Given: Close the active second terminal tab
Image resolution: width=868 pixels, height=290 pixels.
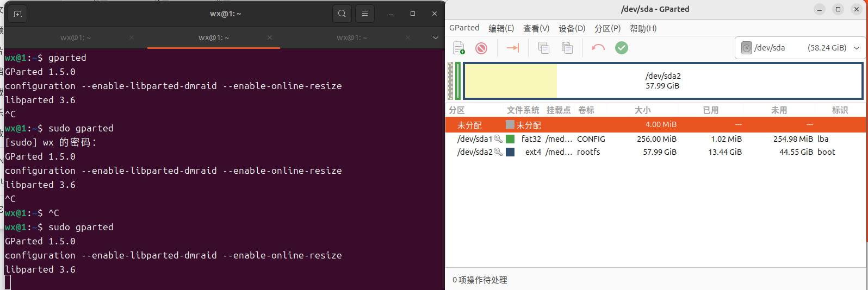Looking at the screenshot, I should [270, 37].
